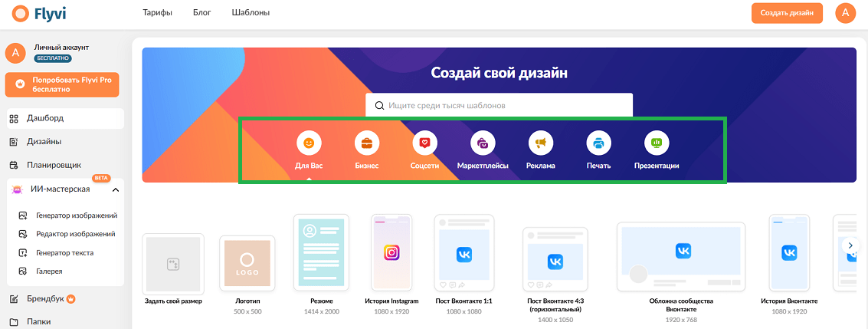Click next arrow in template carousel
This screenshot has height=329, width=868.
click(x=851, y=245)
